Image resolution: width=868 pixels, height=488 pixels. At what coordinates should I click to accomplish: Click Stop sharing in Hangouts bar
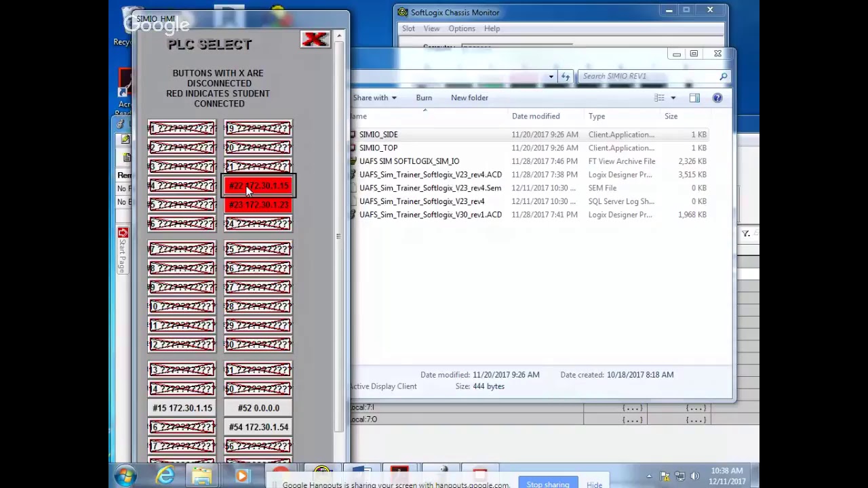[x=548, y=483]
